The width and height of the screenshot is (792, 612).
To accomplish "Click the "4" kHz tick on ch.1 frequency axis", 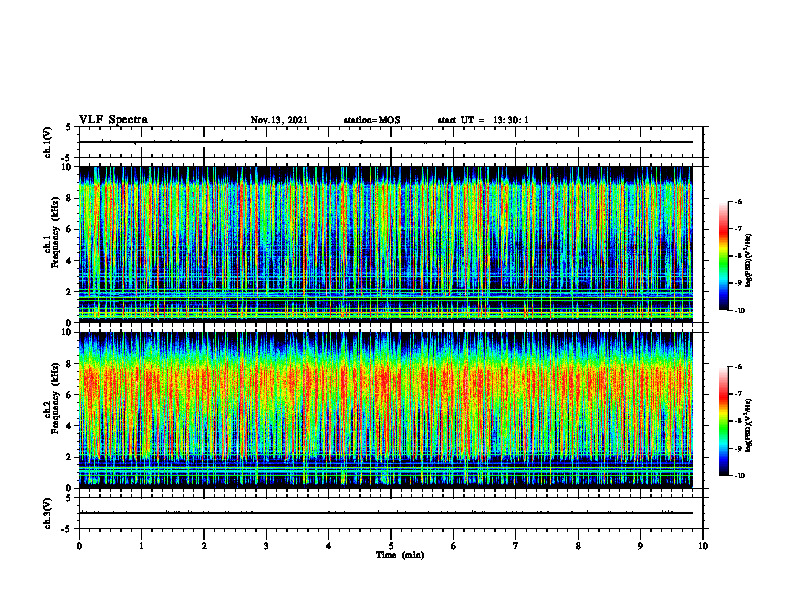I will pyautogui.click(x=70, y=261).
